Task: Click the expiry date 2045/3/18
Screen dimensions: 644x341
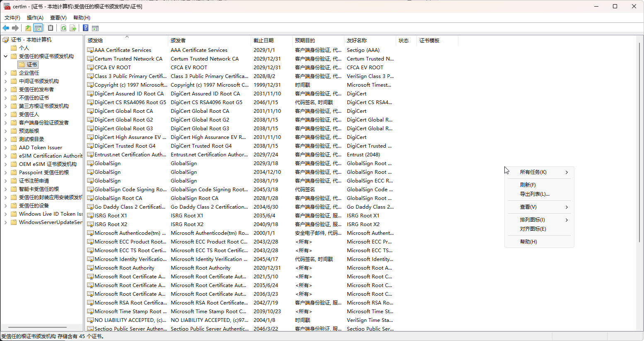Action: [x=266, y=190]
